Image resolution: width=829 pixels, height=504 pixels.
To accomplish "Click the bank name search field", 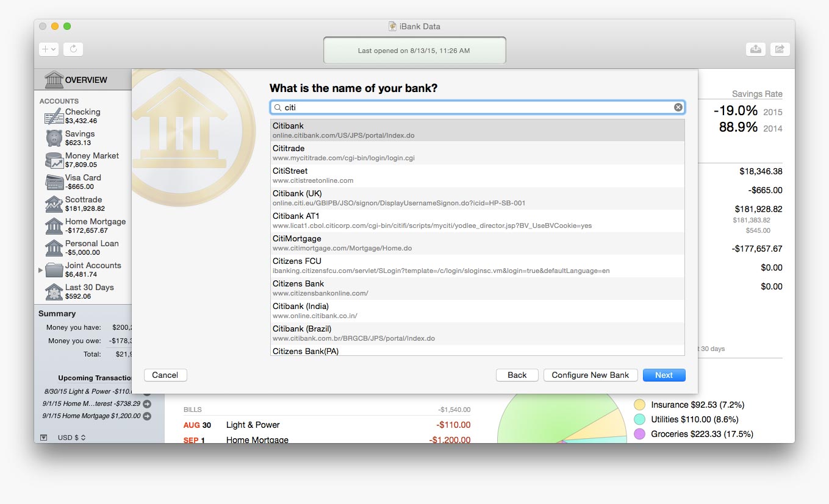I will [478, 107].
